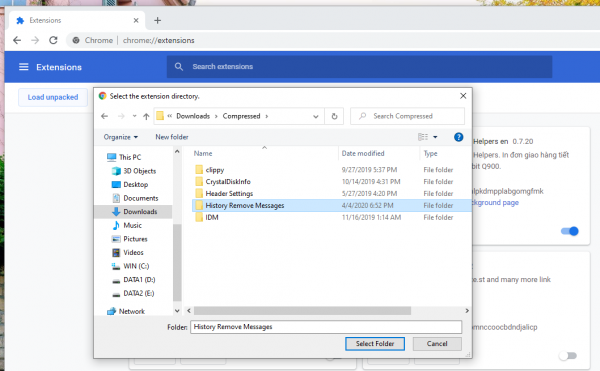Go up one folder level
Image resolution: width=600 pixels, height=371 pixels.
(146, 116)
